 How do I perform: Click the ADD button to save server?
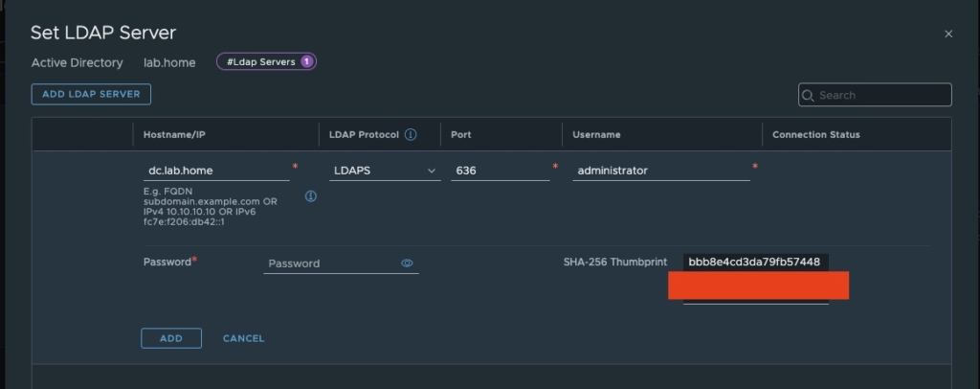click(x=170, y=338)
